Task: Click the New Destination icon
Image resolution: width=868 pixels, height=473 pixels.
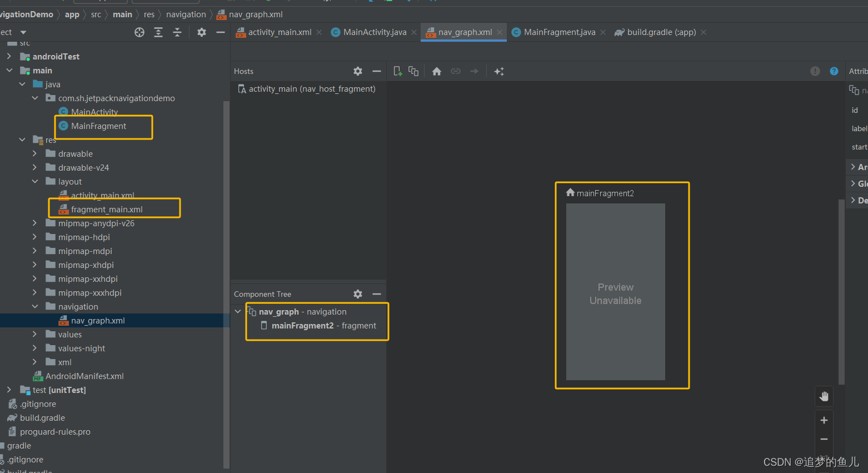Action: [398, 71]
